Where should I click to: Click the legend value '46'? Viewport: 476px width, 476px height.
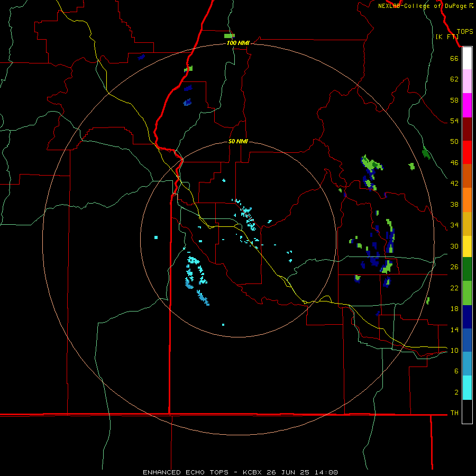[454, 163]
